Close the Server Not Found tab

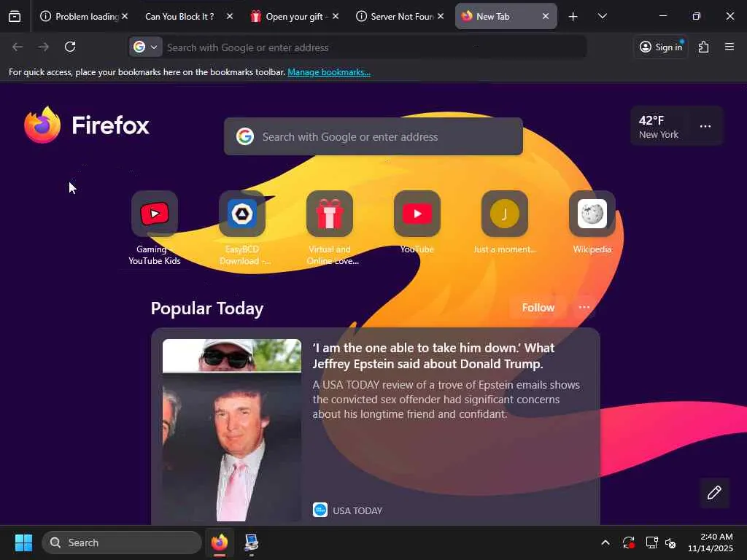tap(441, 17)
